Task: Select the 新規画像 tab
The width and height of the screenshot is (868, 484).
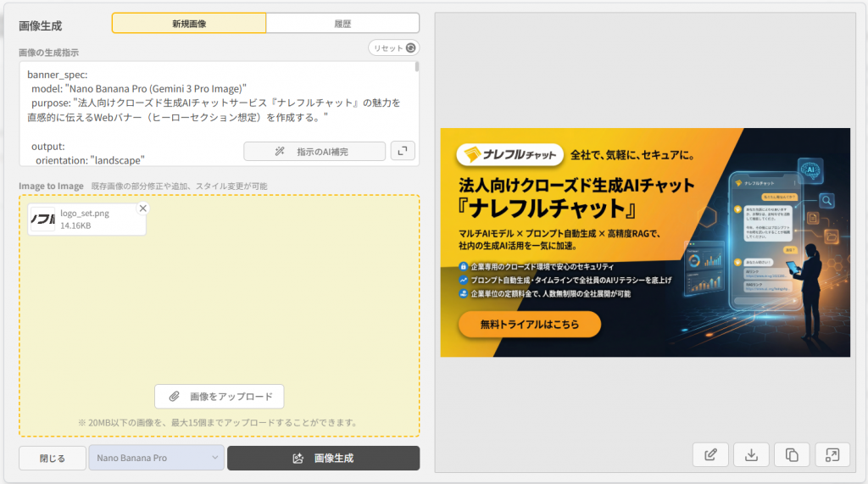Action: coord(189,23)
